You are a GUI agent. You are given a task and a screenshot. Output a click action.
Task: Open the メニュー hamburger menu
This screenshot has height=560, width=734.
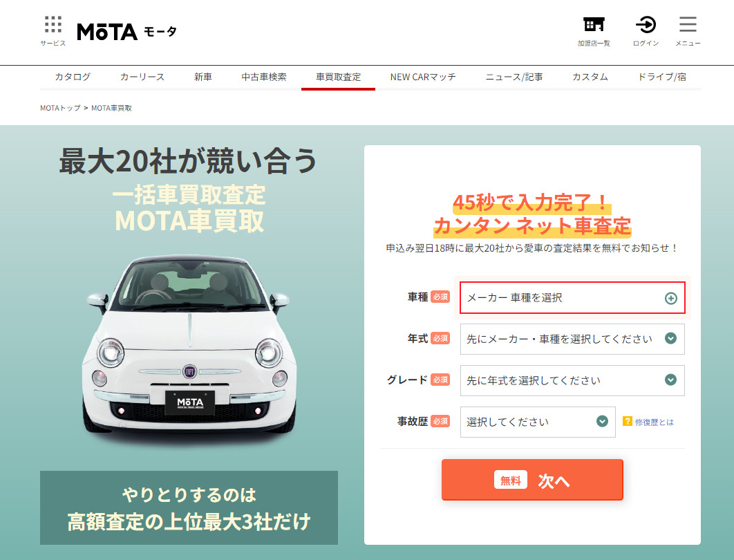688,31
